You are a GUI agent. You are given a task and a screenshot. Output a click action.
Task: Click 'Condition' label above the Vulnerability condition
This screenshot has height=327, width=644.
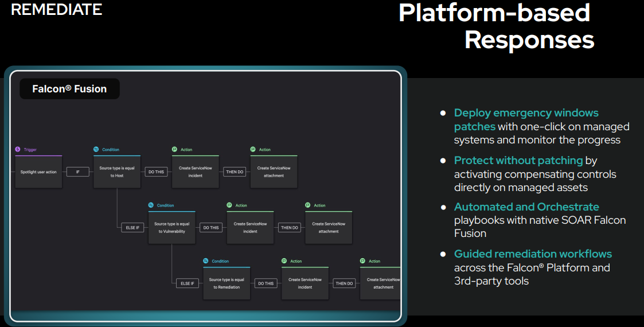(x=166, y=205)
